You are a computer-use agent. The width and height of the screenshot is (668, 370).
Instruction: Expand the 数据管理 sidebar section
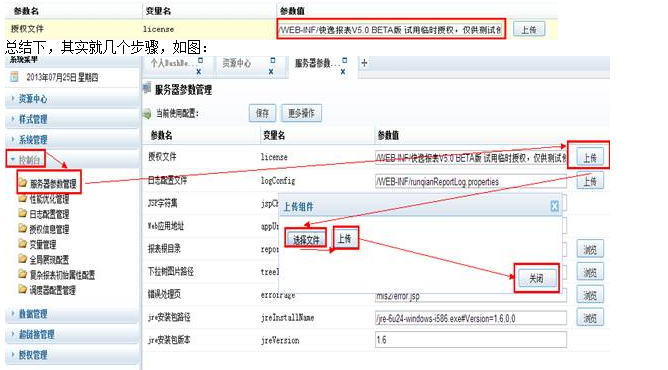coord(72,314)
